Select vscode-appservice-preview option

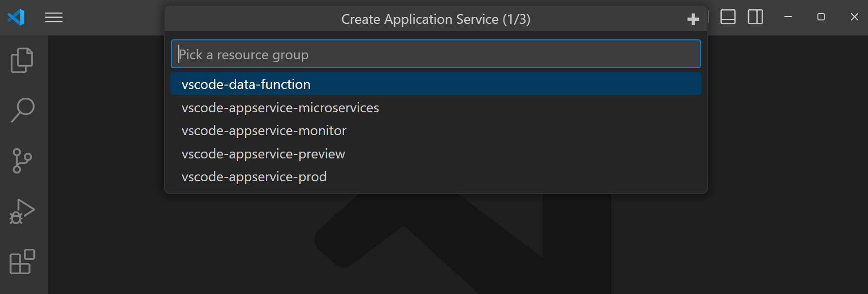click(263, 154)
